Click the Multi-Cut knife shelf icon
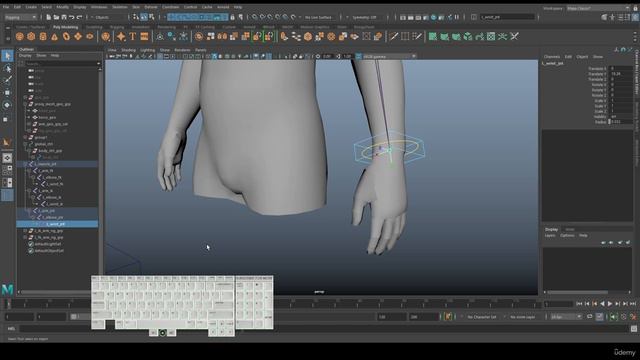 tap(393, 37)
